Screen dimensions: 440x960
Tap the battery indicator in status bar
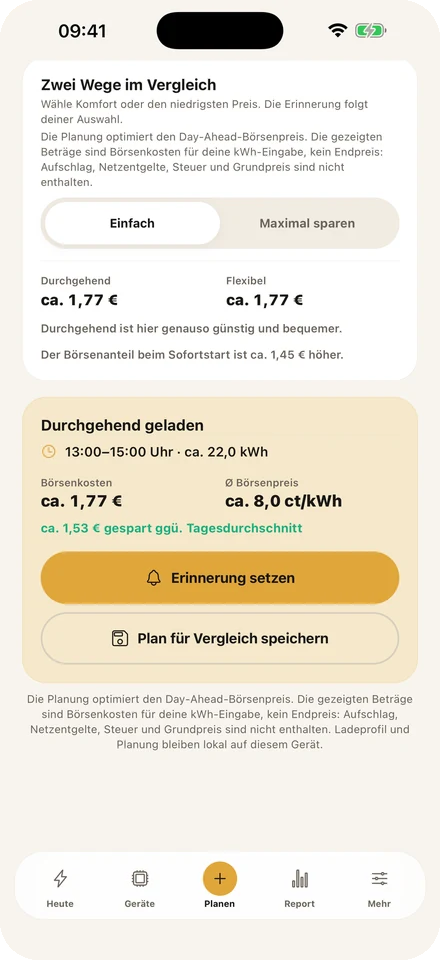pyautogui.click(x=371, y=31)
